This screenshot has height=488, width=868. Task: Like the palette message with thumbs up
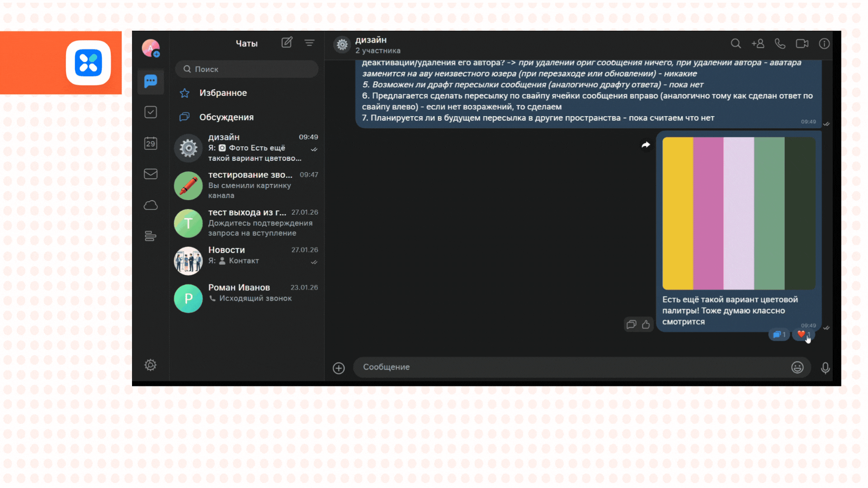[x=646, y=324]
